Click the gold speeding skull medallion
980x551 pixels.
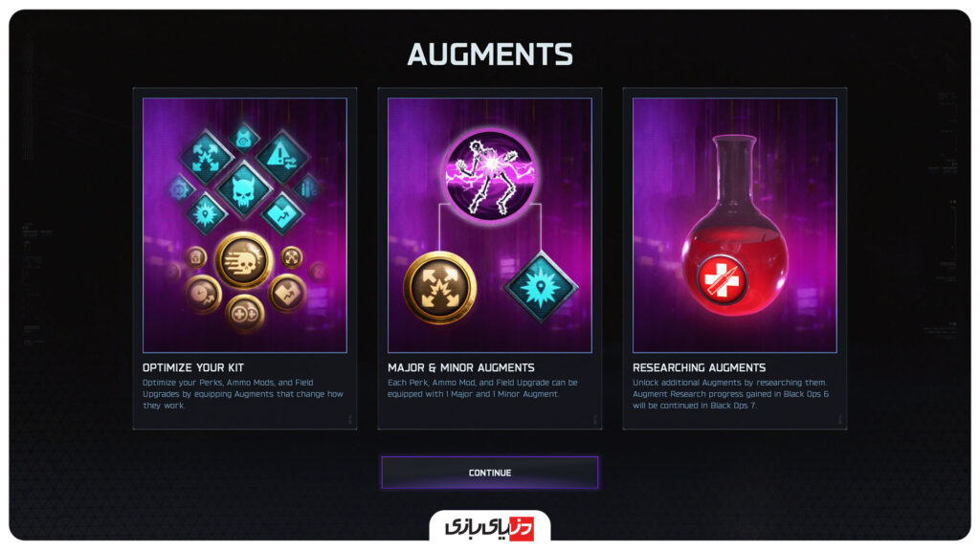[x=244, y=260]
